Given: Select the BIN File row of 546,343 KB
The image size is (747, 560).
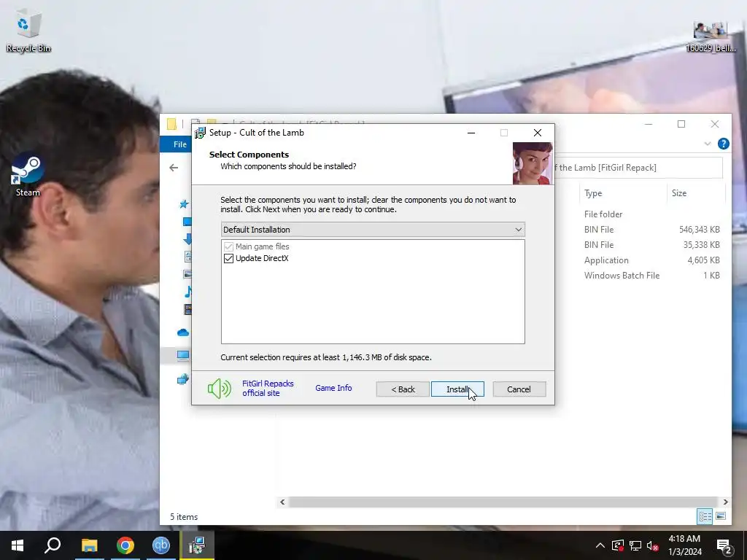Looking at the screenshot, I should point(651,230).
